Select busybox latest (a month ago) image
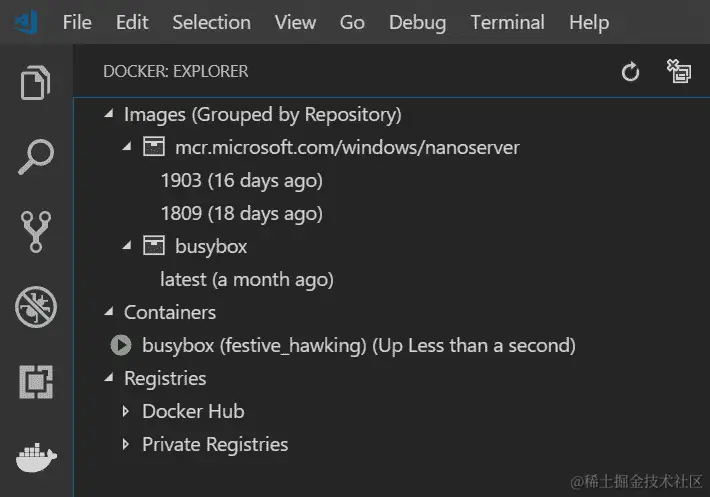The image size is (710, 497). 247,280
